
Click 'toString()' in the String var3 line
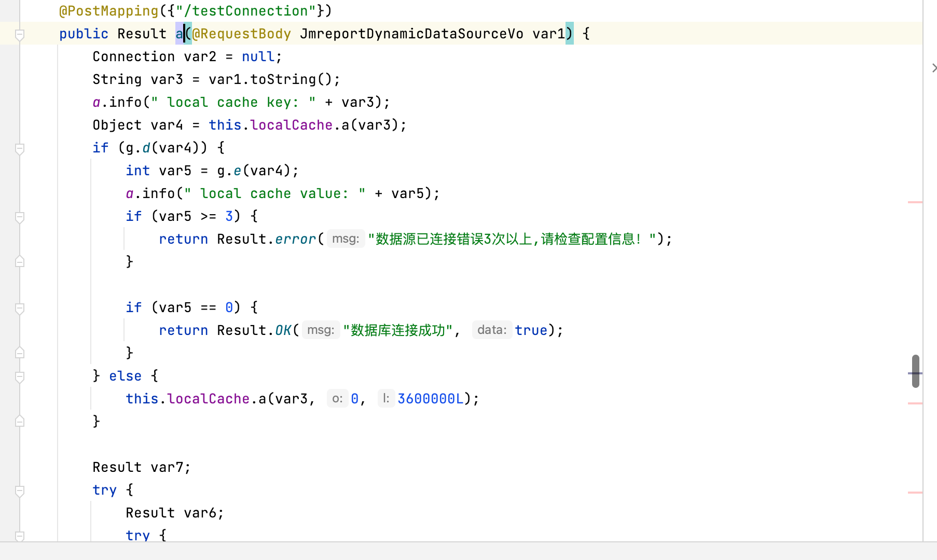292,79
